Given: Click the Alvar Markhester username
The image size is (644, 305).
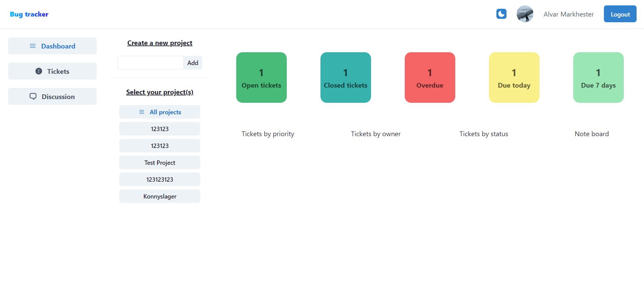Looking at the screenshot, I should 569,14.
